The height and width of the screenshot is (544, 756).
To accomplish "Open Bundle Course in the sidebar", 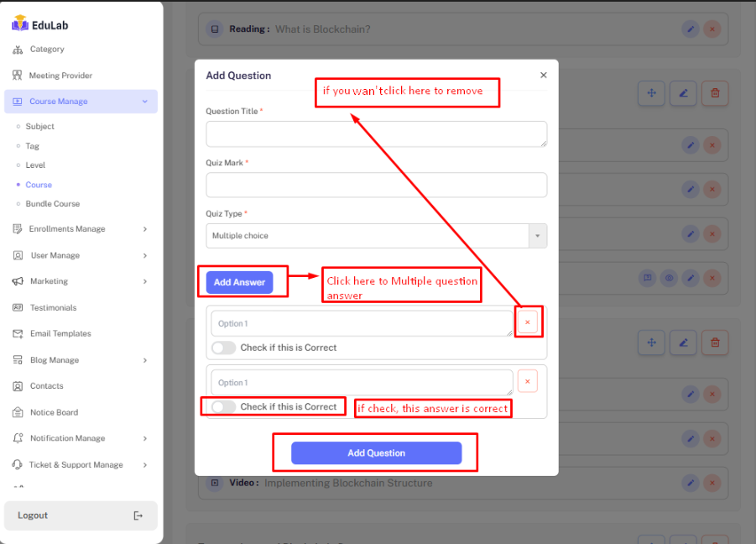I will coord(53,204).
